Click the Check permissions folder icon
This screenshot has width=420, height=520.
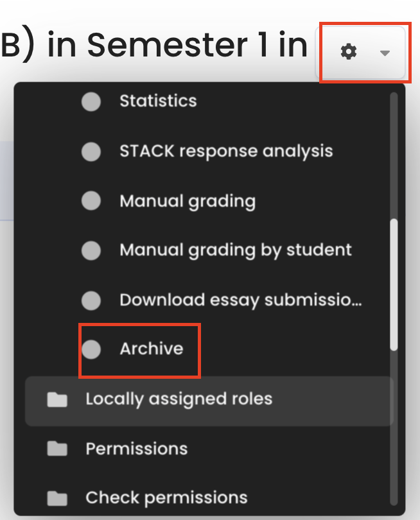(x=57, y=498)
